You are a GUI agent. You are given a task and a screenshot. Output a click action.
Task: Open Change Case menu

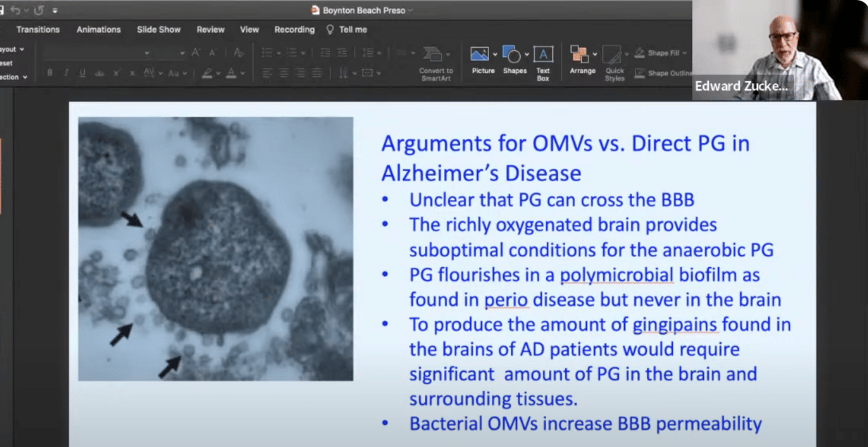[177, 73]
